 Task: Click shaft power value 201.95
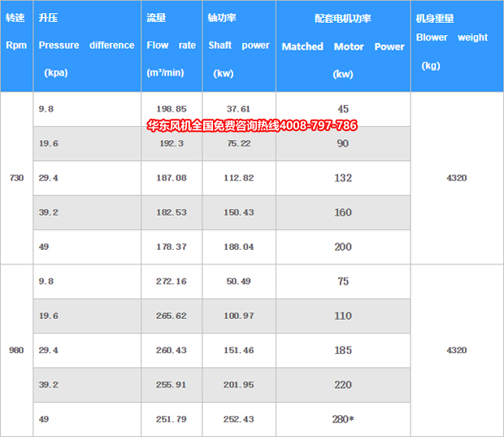click(x=238, y=385)
